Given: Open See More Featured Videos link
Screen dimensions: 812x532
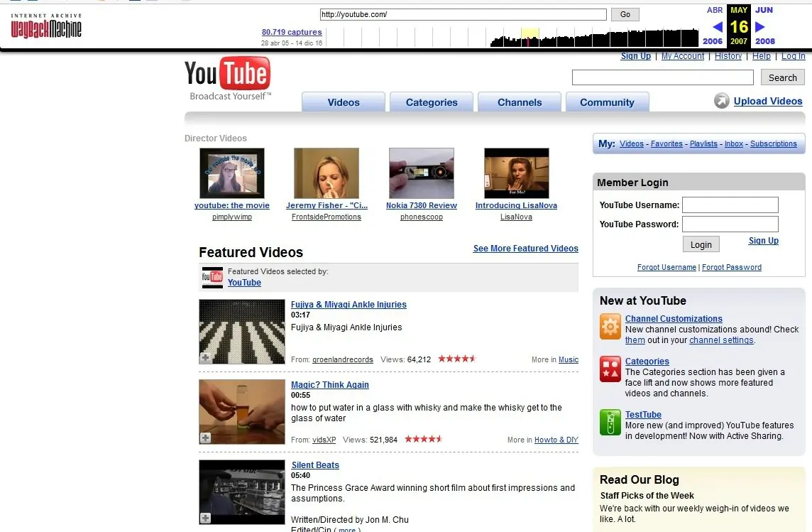Looking at the screenshot, I should (526, 249).
